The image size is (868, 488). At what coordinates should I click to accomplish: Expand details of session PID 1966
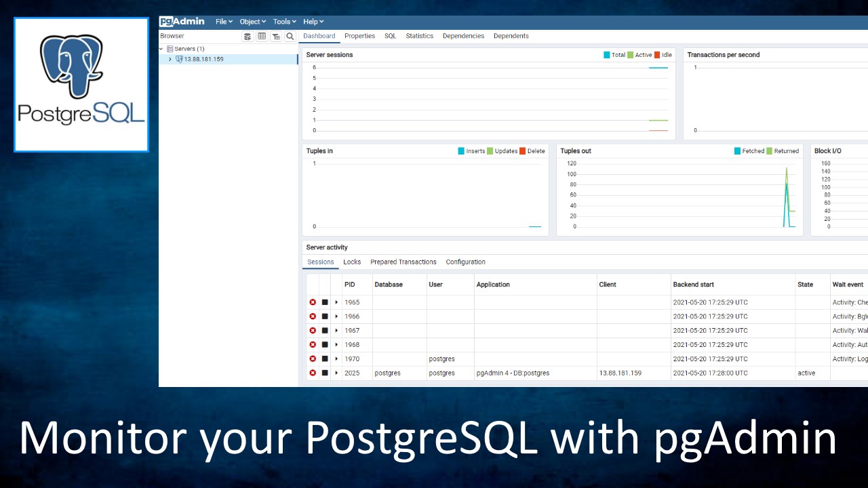[x=336, y=317]
